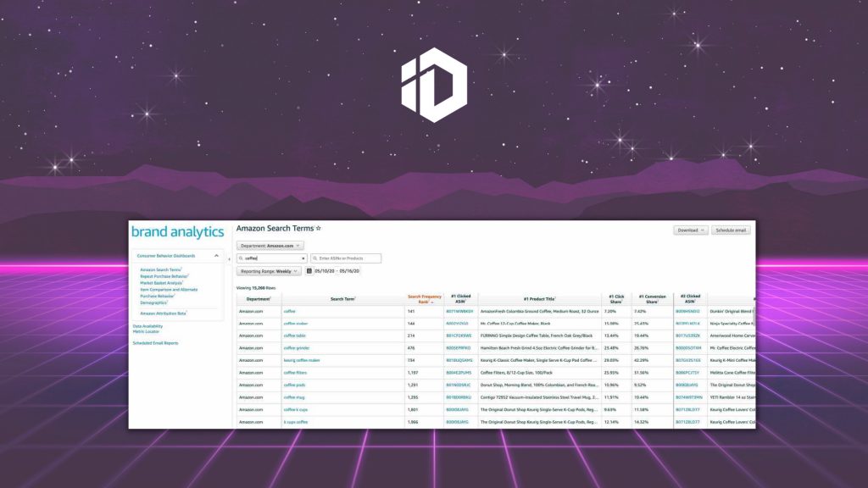Collapse the Consumer Behavior Dashboards section
Screen dimensions: 868x488
click(x=216, y=256)
